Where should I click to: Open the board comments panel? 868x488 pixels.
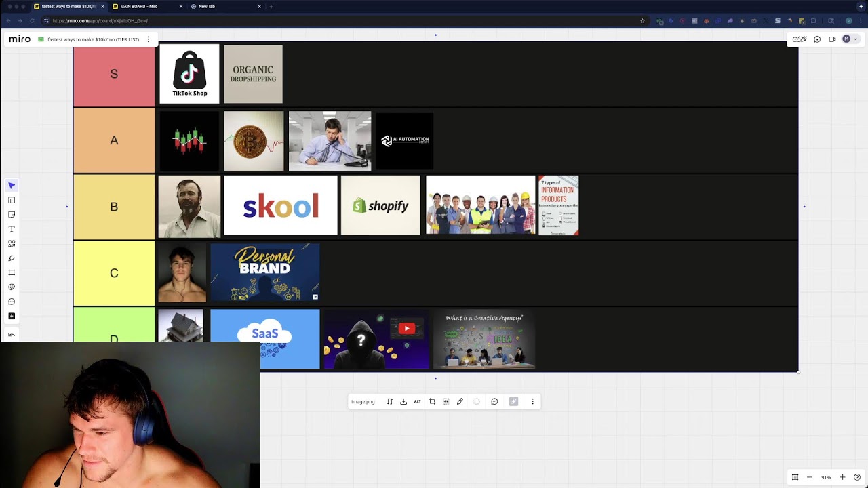tap(817, 39)
